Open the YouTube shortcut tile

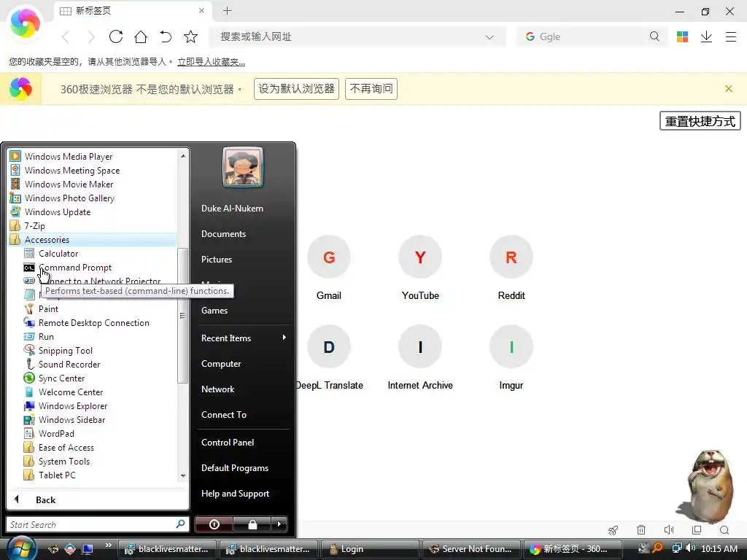tap(420, 268)
